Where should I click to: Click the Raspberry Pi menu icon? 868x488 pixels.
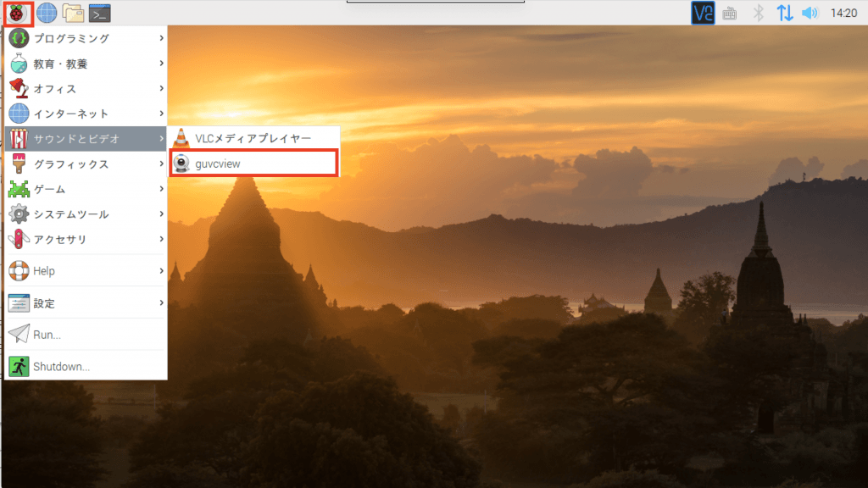point(18,13)
